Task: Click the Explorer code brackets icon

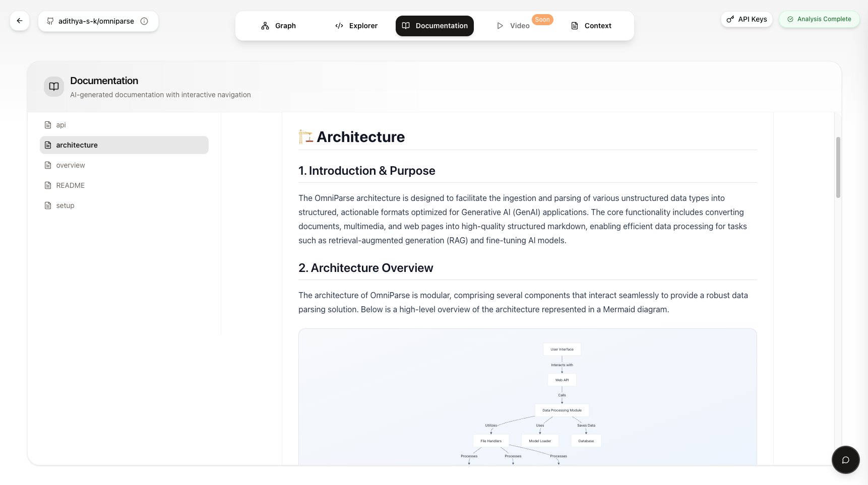Action: pos(339,26)
